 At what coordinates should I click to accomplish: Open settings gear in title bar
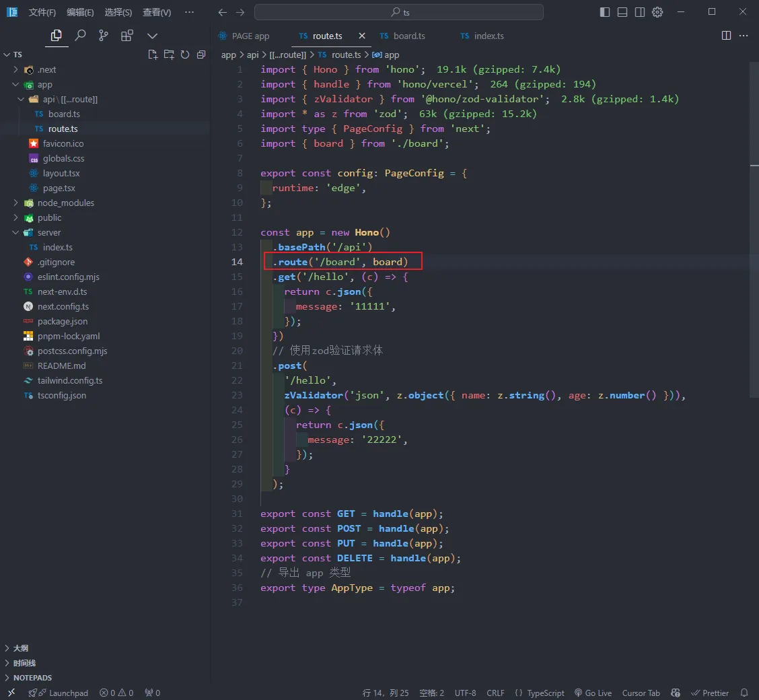click(657, 12)
